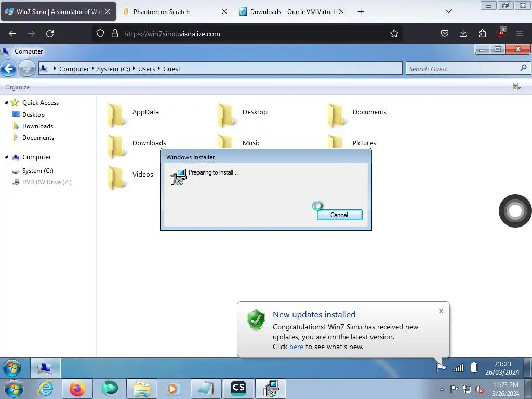Screen dimensions: 532x399
Task: Click the simulator battery icon
Action: (x=474, y=367)
